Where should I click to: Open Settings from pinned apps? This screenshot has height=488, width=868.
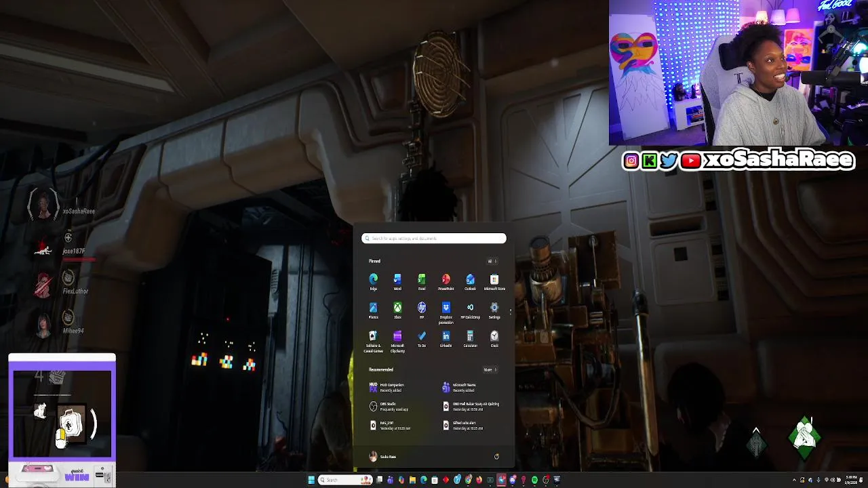[x=494, y=310]
